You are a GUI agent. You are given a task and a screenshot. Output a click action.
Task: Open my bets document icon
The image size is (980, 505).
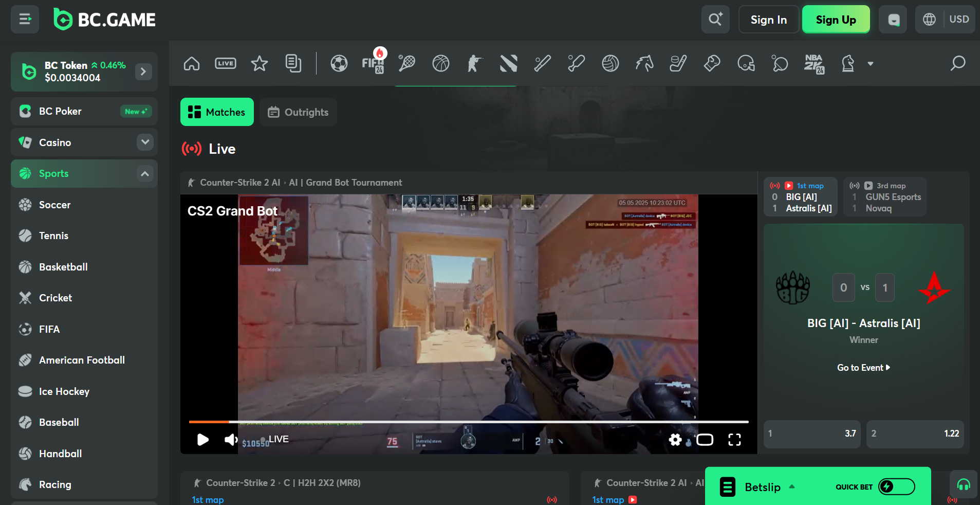click(x=293, y=64)
